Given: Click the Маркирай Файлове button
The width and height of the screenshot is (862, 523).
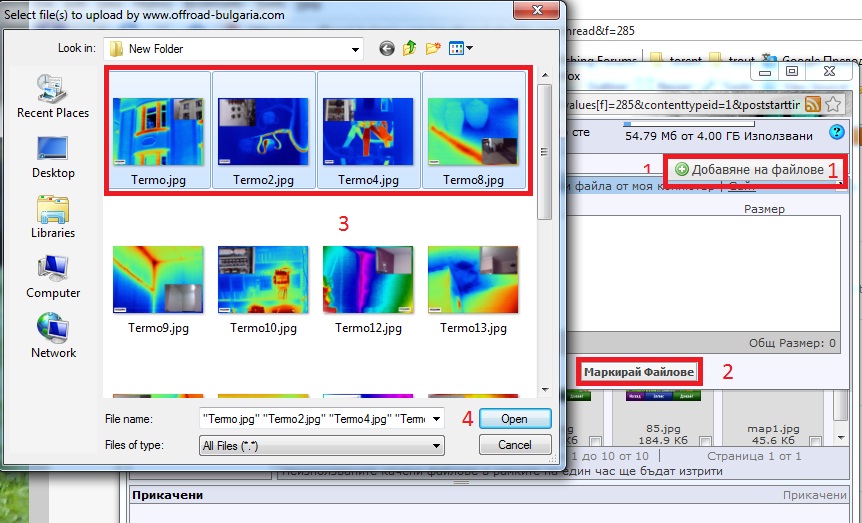Looking at the screenshot, I should click(639, 372).
